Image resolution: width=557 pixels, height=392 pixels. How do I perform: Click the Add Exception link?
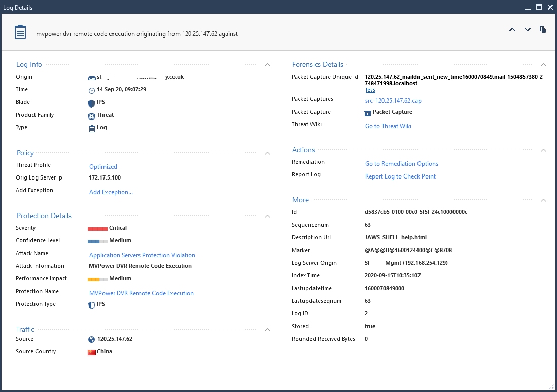[x=111, y=192]
